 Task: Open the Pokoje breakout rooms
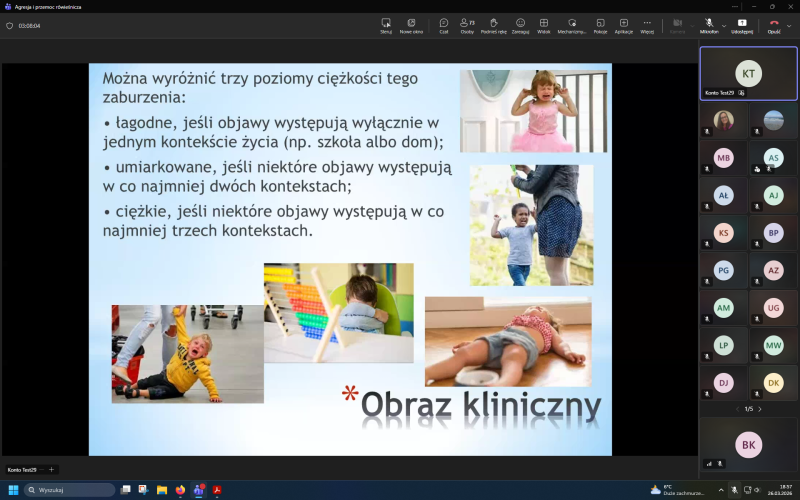600,25
